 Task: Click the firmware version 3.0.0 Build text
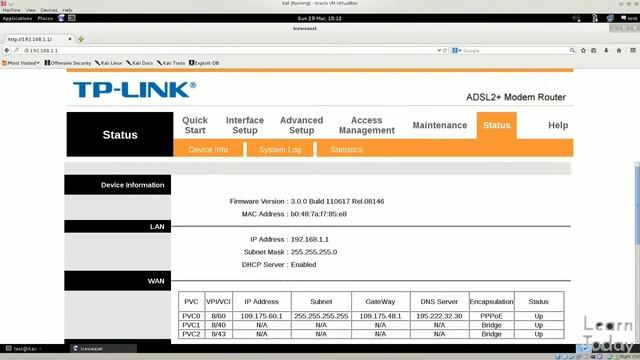tap(337, 201)
